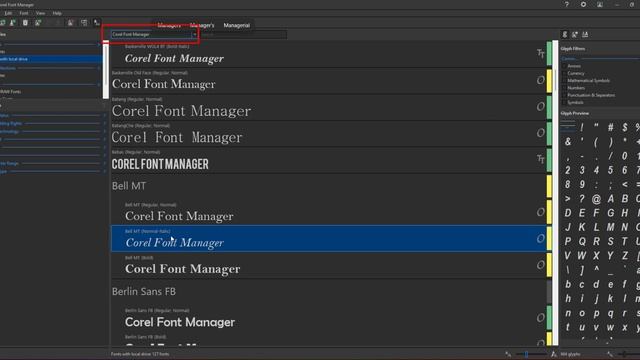Enable the Currency glyph filter checkbox
640x360 pixels.
564,73
